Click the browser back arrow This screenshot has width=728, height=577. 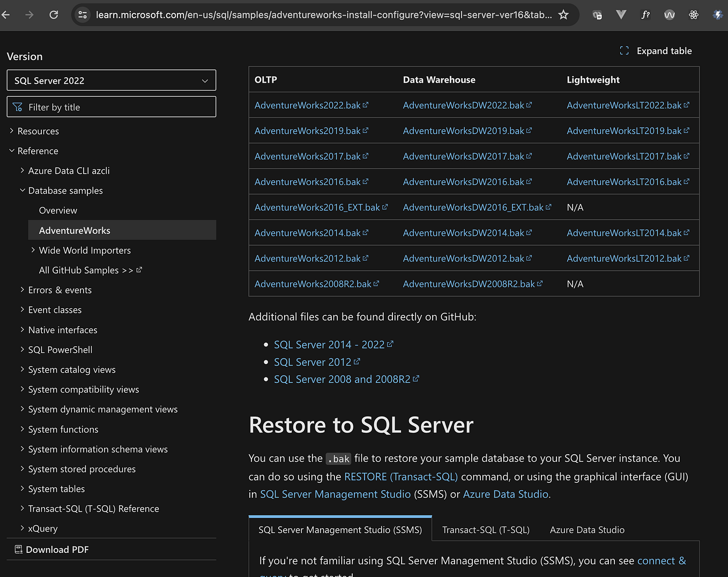click(6, 15)
